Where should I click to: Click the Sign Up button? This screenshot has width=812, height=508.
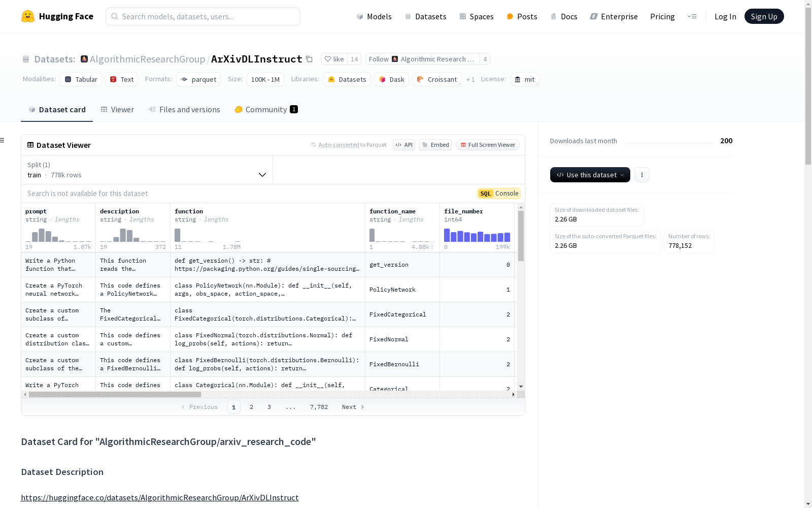tap(764, 16)
